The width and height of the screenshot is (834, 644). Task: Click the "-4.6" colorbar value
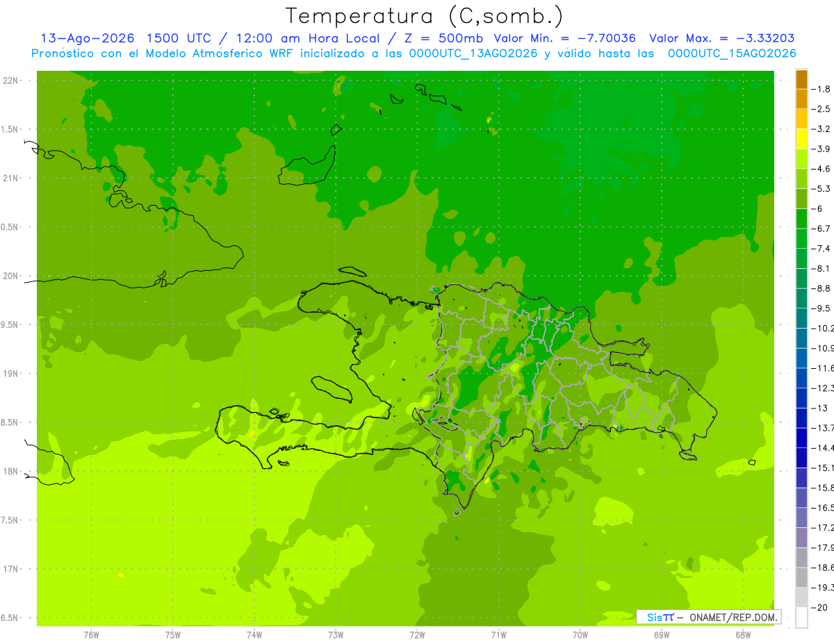pyautogui.click(x=821, y=169)
